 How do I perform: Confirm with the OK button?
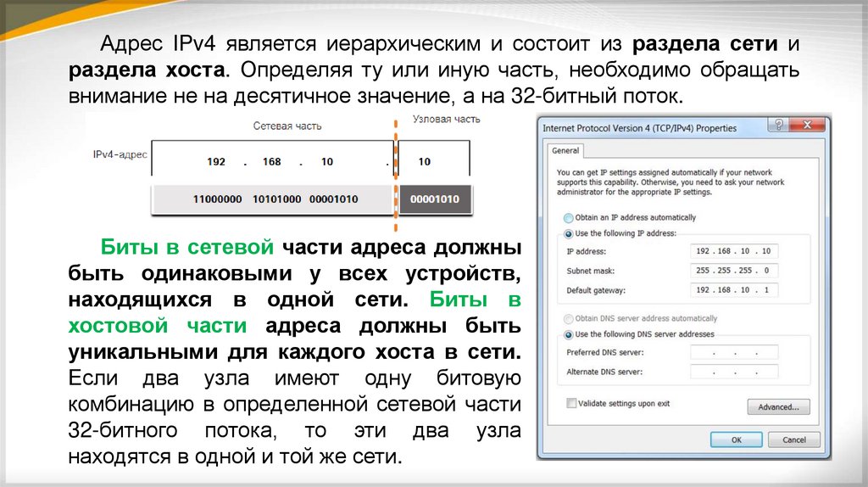(737, 439)
